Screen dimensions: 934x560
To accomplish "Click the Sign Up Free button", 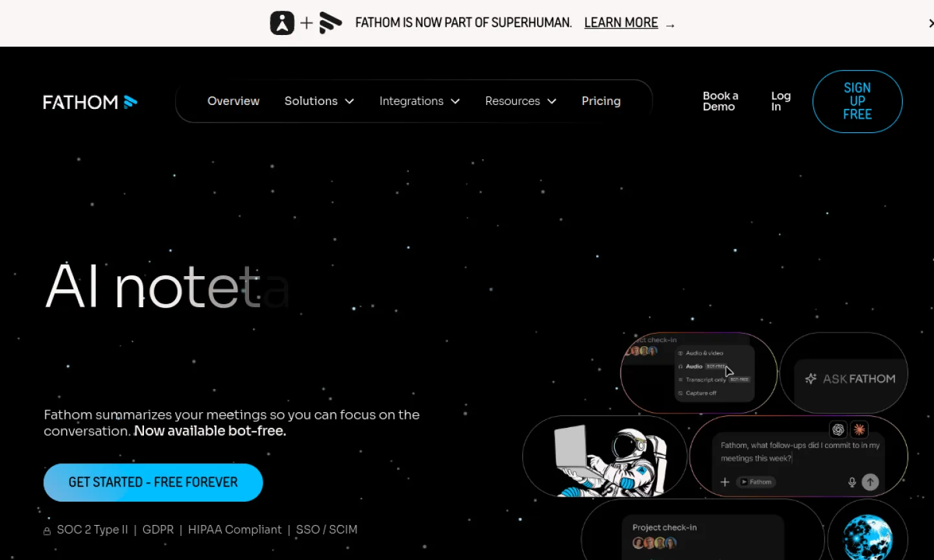I will (x=857, y=101).
